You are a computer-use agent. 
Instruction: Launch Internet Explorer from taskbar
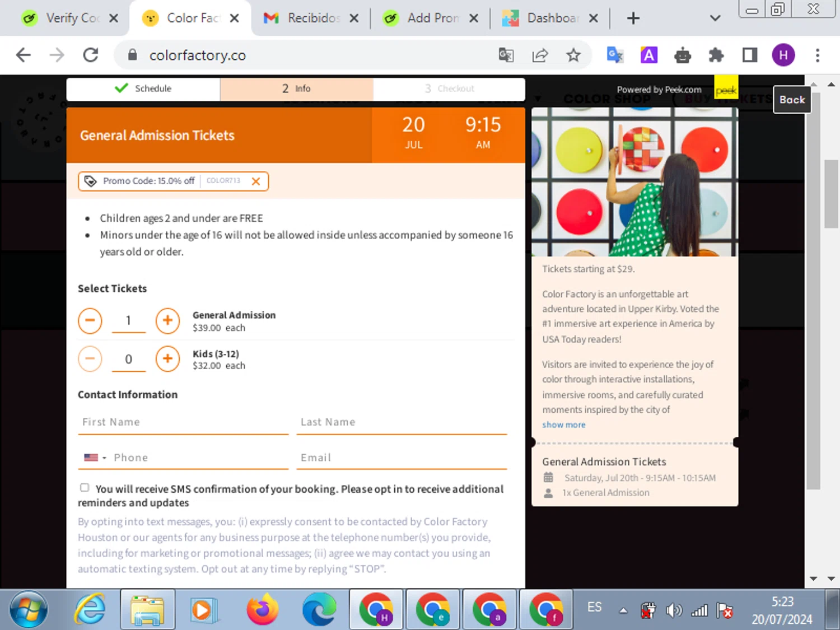click(90, 609)
